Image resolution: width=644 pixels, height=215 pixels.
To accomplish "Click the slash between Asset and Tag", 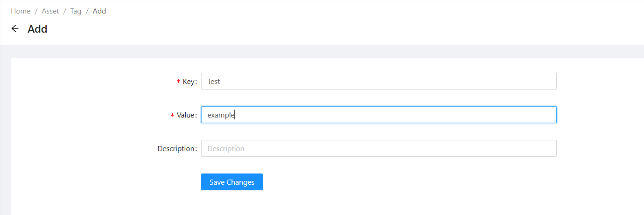I will [x=64, y=11].
